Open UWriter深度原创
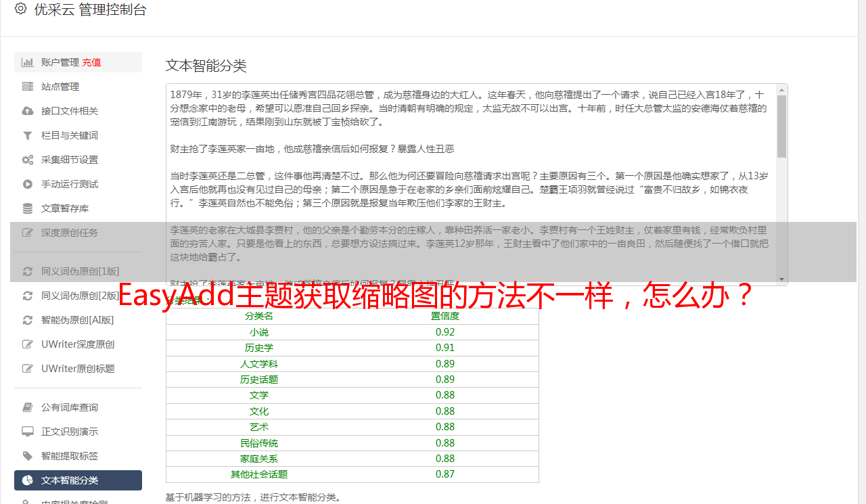Screen dimensions: 866x504 [78, 344]
